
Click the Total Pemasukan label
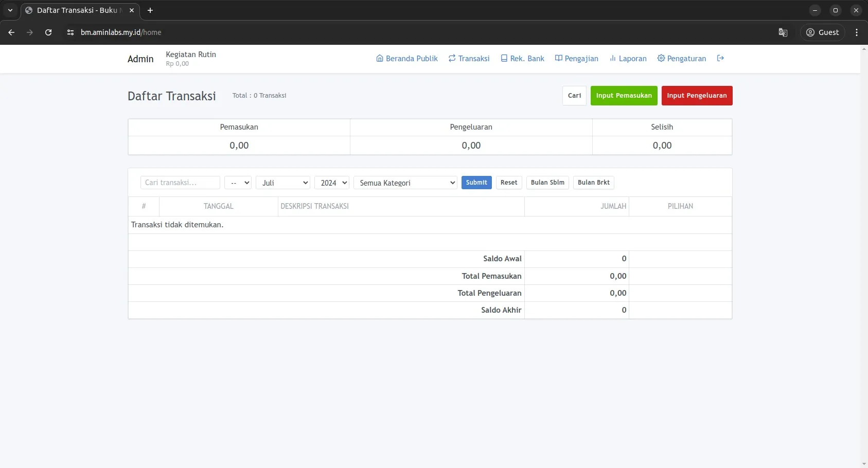click(x=491, y=276)
